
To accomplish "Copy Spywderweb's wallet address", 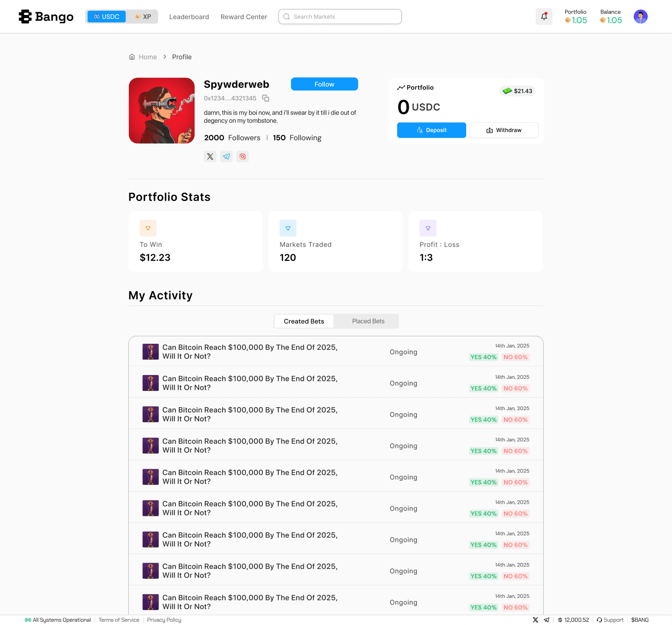I will (x=266, y=98).
